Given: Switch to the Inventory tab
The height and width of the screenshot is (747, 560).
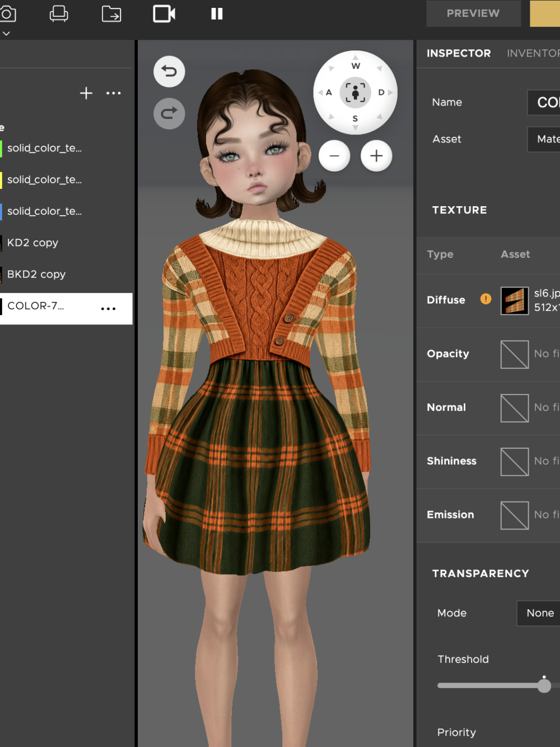Looking at the screenshot, I should pos(533,53).
